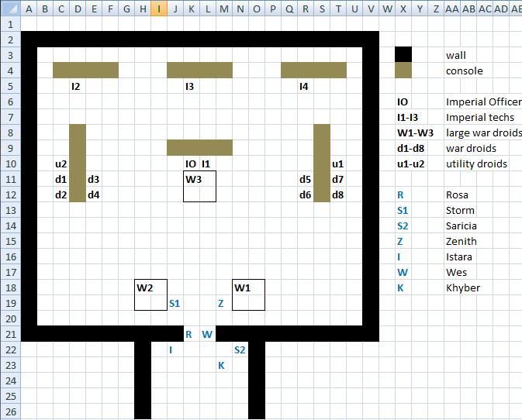Select row 21 header
522x420 pixels.
pyautogui.click(x=10, y=335)
